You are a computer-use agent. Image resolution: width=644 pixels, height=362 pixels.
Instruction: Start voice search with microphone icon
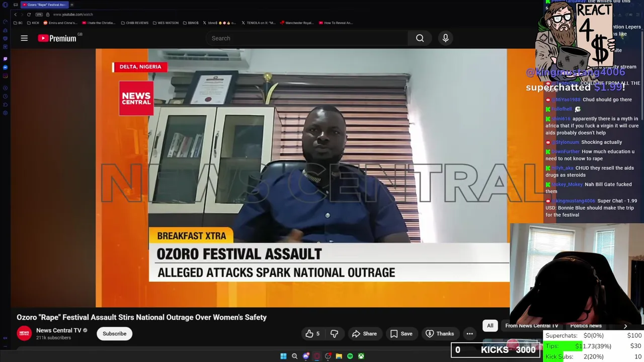445,38
